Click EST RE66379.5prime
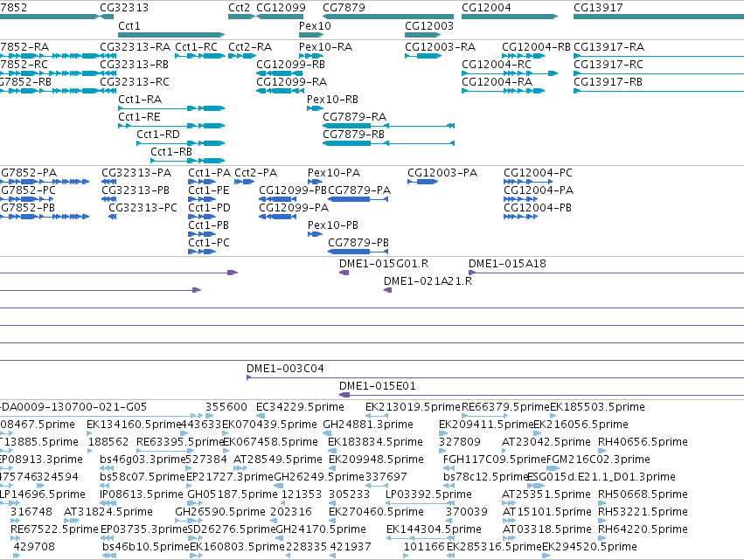744x560 pixels. [484, 417]
